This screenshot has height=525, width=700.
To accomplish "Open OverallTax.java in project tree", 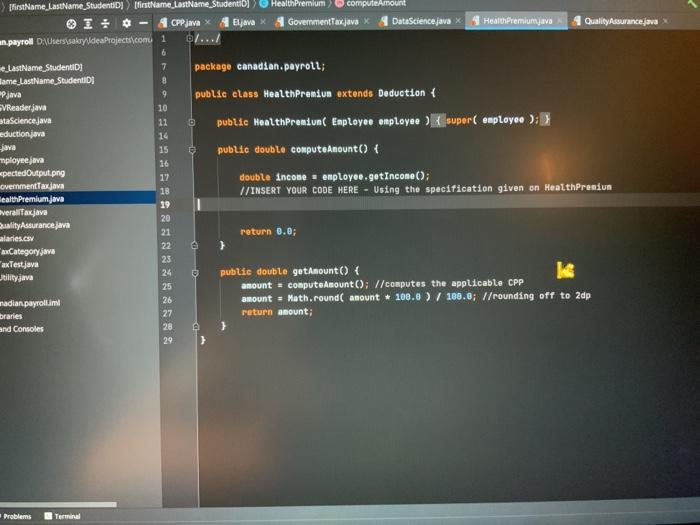I will [x=23, y=212].
